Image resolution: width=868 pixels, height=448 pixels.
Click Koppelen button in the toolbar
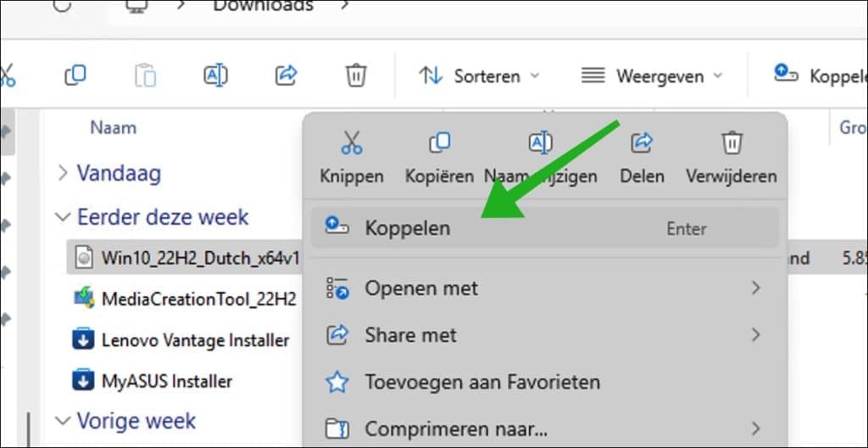(821, 76)
